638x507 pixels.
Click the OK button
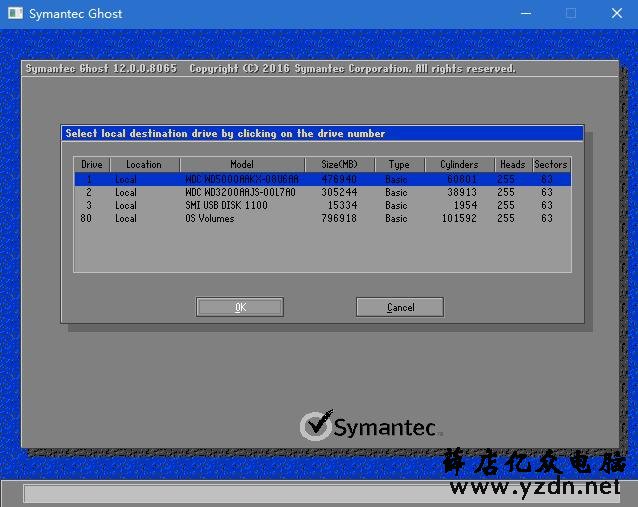pos(240,307)
